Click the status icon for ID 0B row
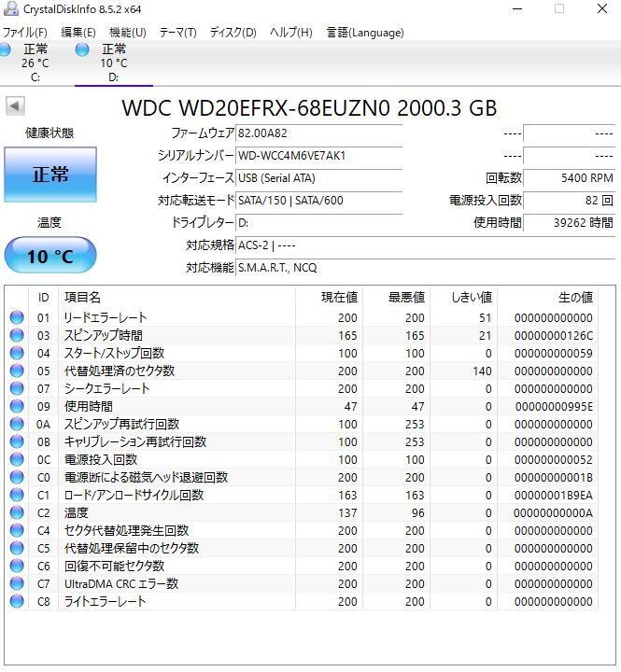The height and width of the screenshot is (672, 621). coord(17,441)
